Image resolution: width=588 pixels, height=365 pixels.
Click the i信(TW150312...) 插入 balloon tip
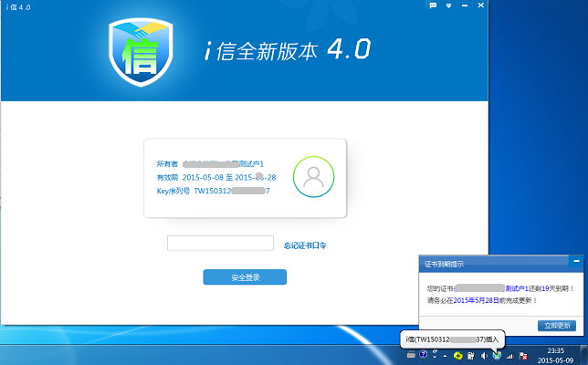tap(452, 339)
